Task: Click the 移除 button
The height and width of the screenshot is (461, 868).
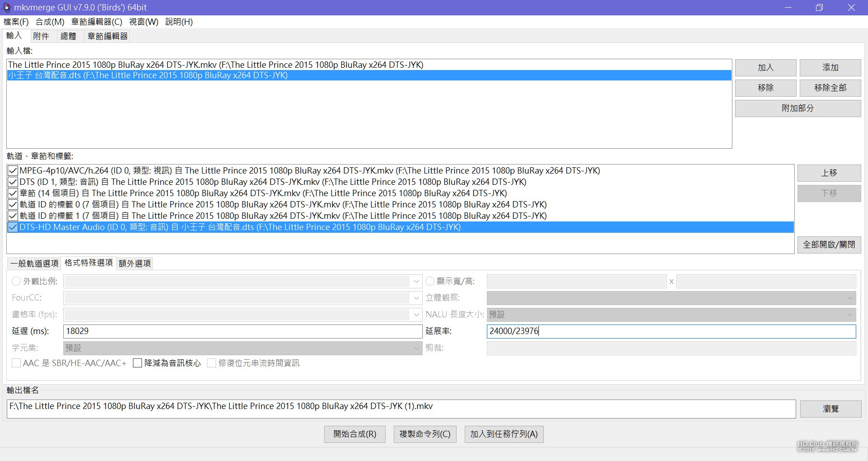Action: (766, 88)
